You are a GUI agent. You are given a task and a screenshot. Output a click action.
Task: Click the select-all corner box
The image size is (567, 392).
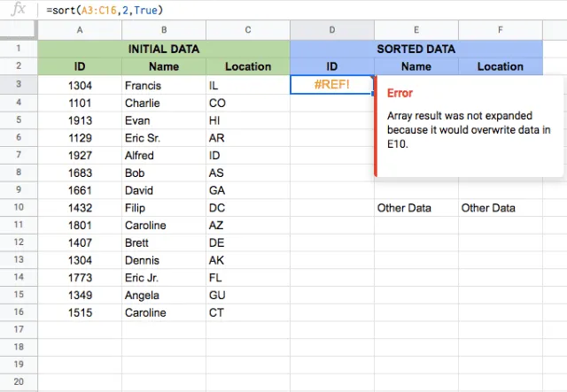click(x=19, y=30)
